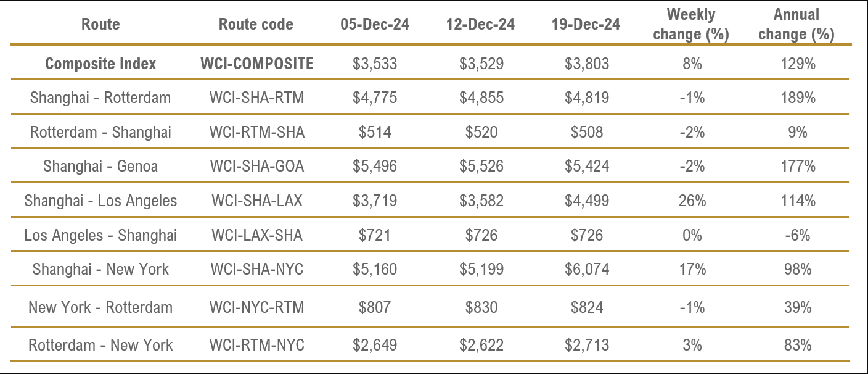Select the Composite Index row label
The image size is (868, 374).
click(100, 64)
